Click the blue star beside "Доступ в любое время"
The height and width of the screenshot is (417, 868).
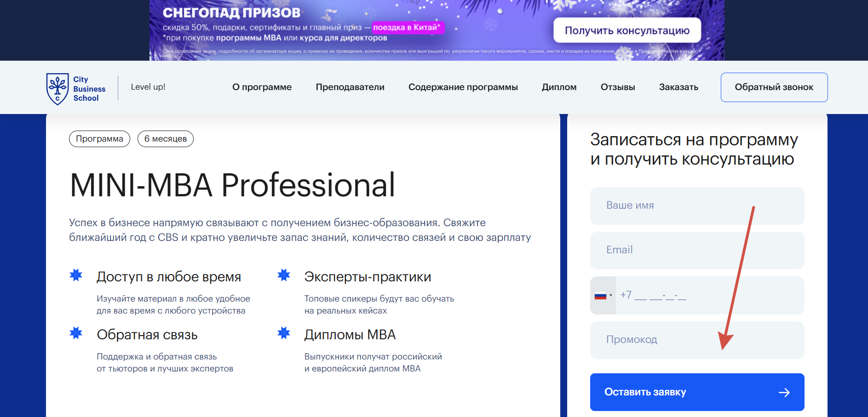[76, 275]
